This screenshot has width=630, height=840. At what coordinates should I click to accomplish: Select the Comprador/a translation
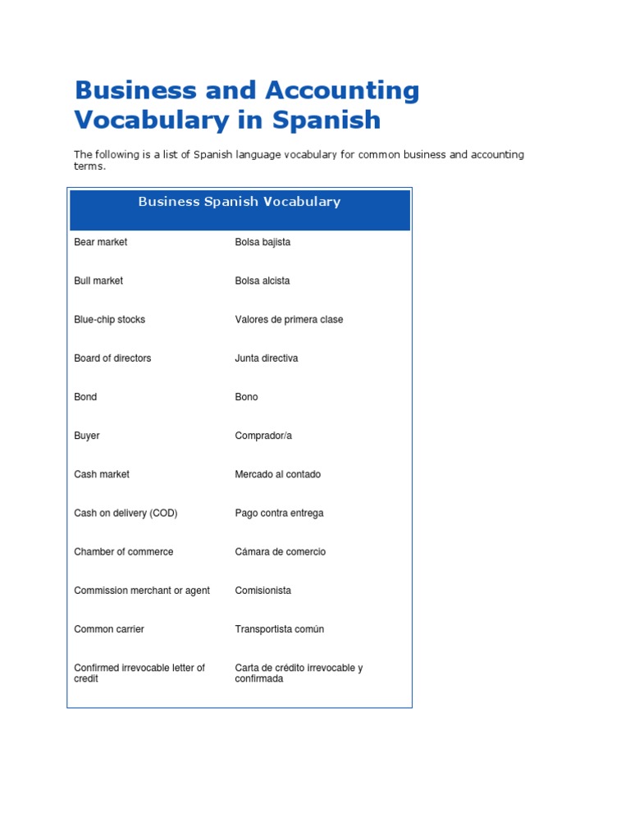263,436
